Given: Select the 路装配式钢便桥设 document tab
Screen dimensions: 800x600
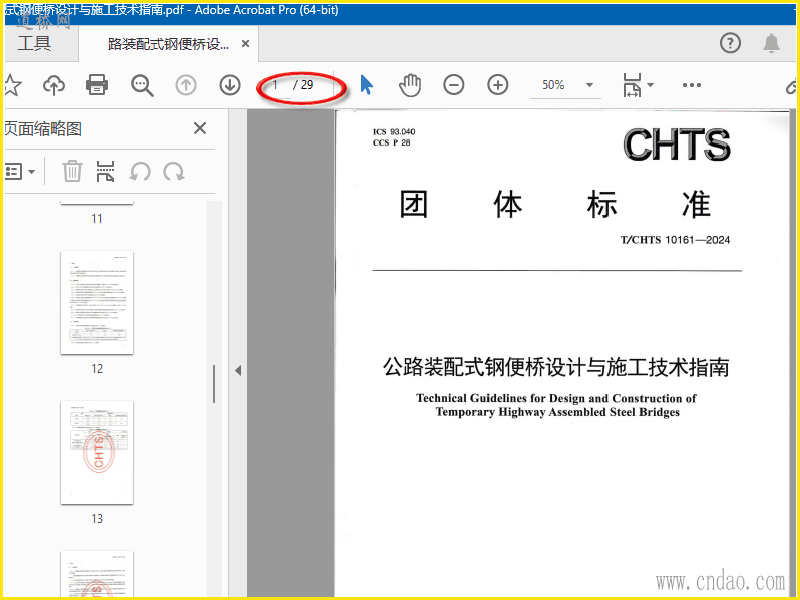Looking at the screenshot, I should coord(168,44).
